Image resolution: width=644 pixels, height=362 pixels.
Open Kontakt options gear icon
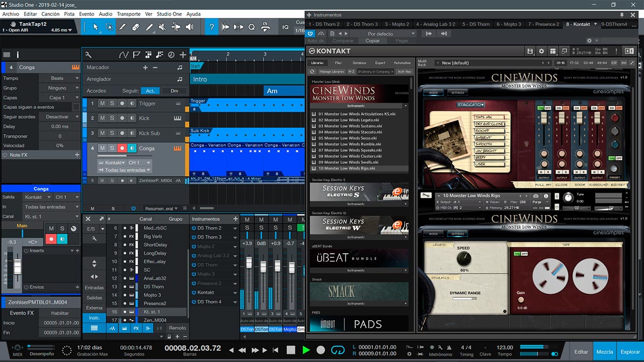541,51
